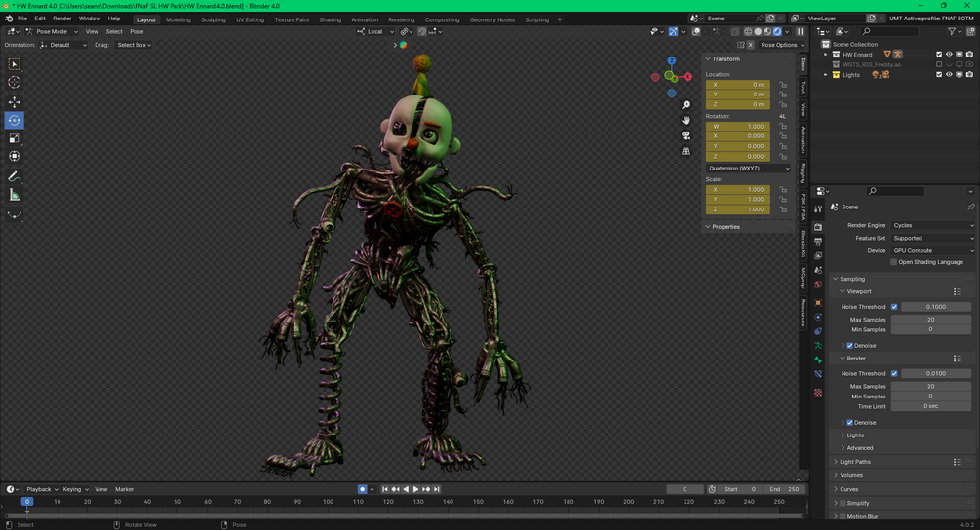Open the Render menu
980x530 pixels.
point(61,19)
